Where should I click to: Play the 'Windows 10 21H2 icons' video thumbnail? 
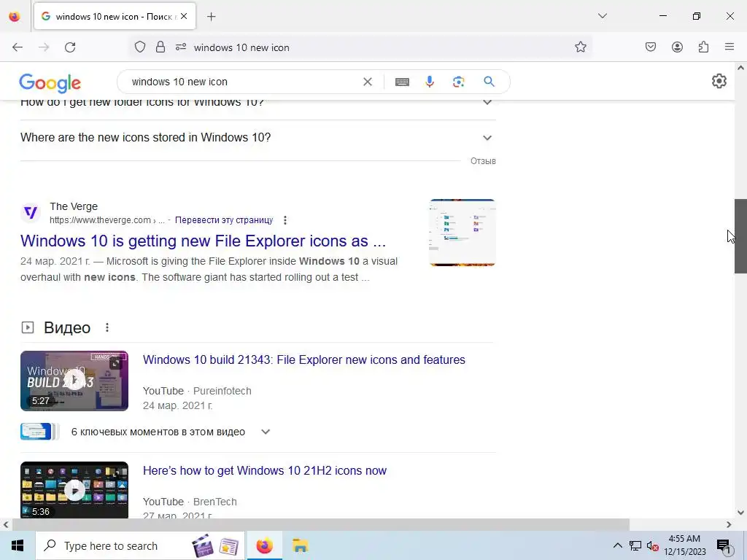coord(74,489)
